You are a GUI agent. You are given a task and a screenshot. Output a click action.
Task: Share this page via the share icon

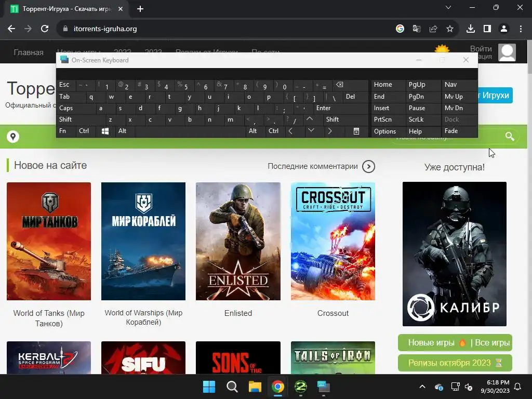tap(433, 29)
